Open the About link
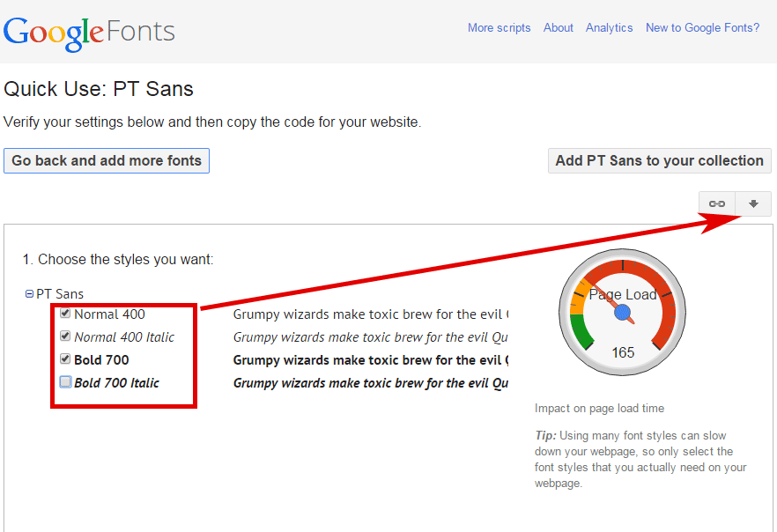 (x=558, y=27)
